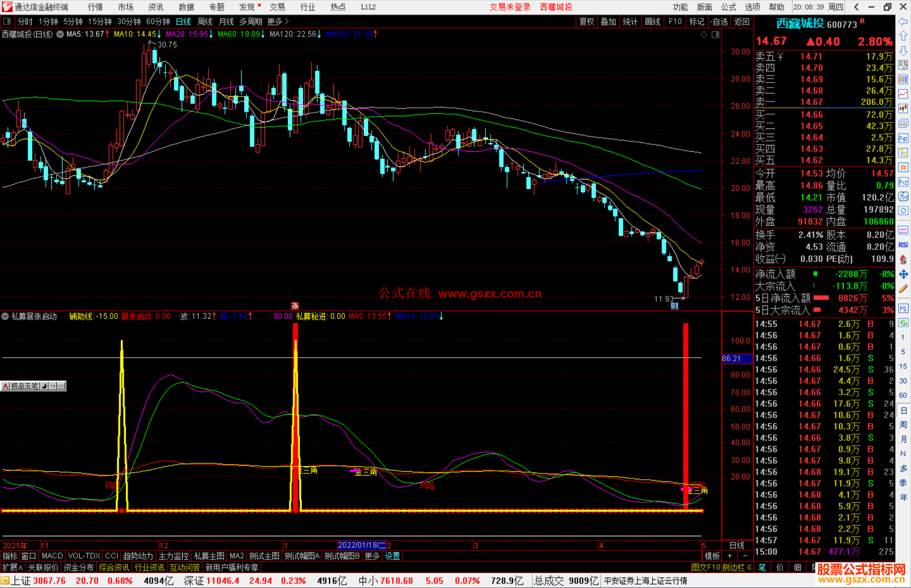This screenshot has height=588, width=911.
Task: Click the wavy multi-line indicator sidebar icon
Action: tap(903, 230)
